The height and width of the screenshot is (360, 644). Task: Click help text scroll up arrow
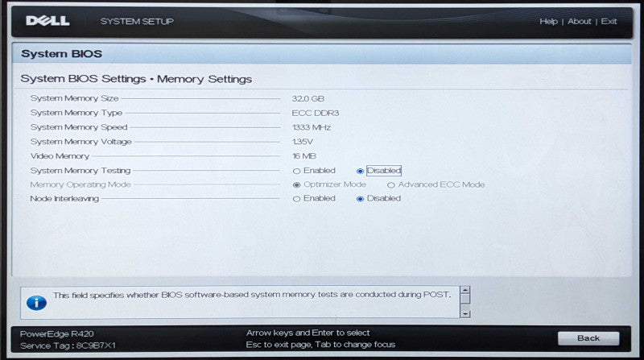(x=465, y=290)
